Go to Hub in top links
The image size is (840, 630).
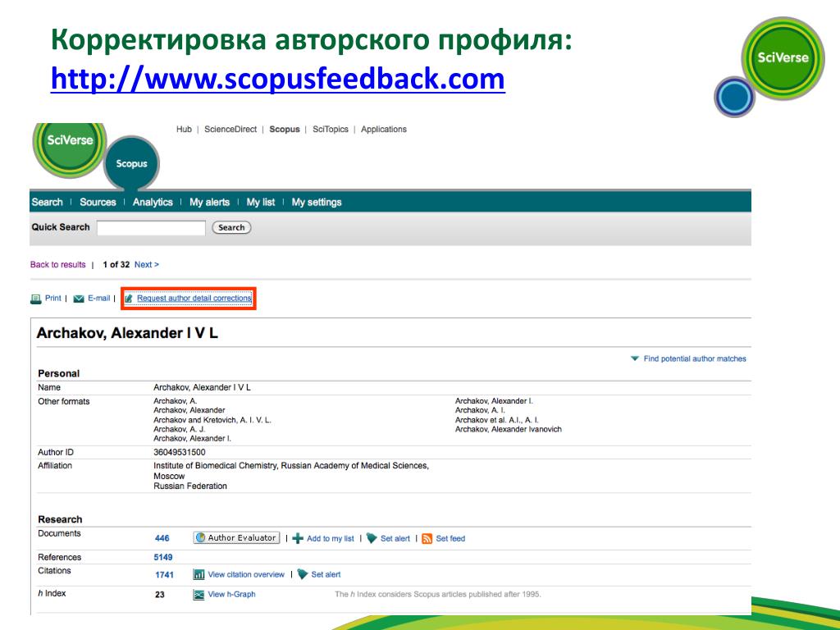(184, 129)
